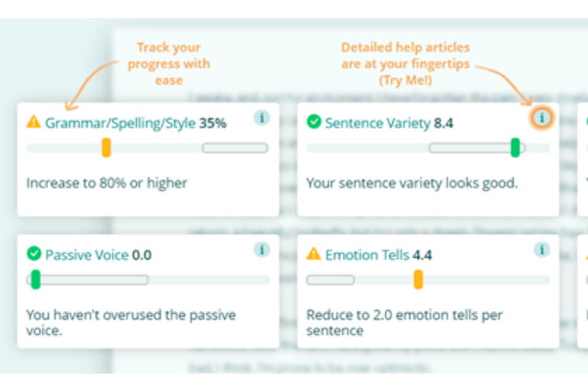Click the Emotion Tells heading link
This screenshot has width=588, height=392.
(x=367, y=255)
